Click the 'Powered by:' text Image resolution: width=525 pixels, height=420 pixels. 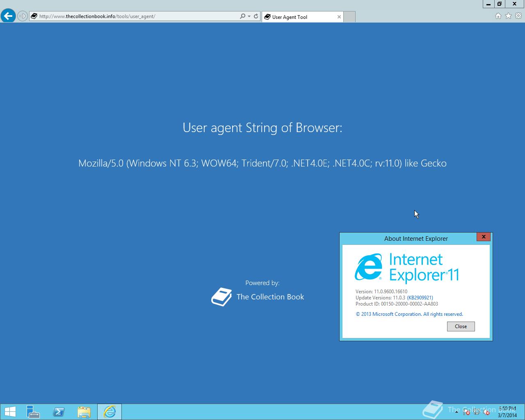point(262,283)
